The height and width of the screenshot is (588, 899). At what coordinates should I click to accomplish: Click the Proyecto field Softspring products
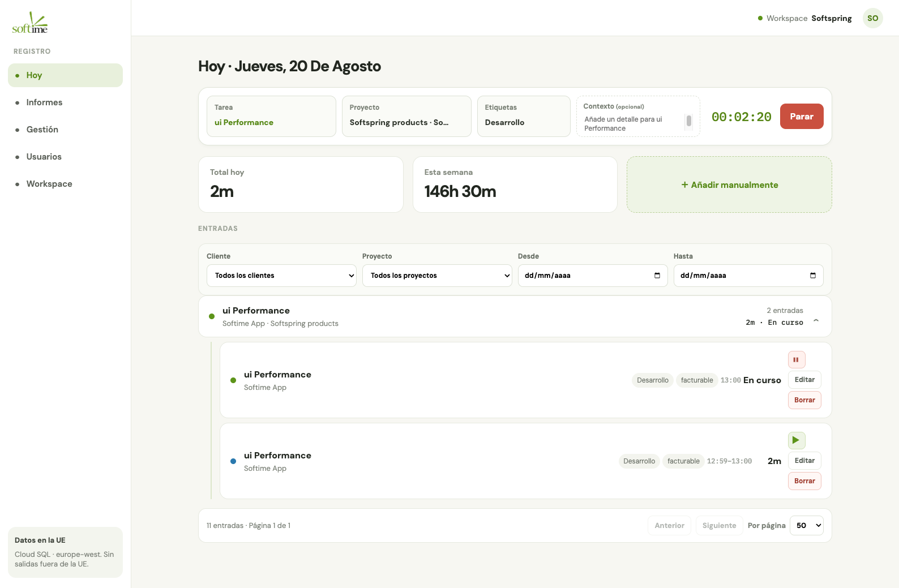tap(406, 116)
